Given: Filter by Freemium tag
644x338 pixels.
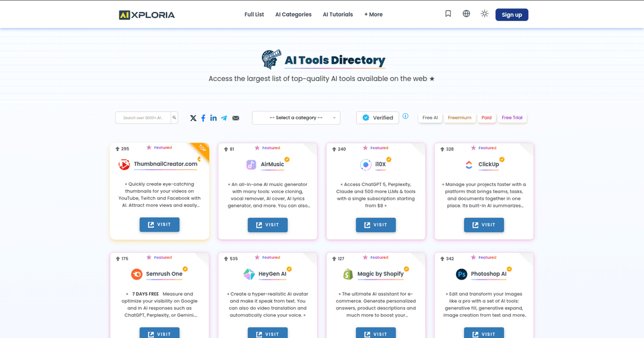Looking at the screenshot, I should coord(460,117).
